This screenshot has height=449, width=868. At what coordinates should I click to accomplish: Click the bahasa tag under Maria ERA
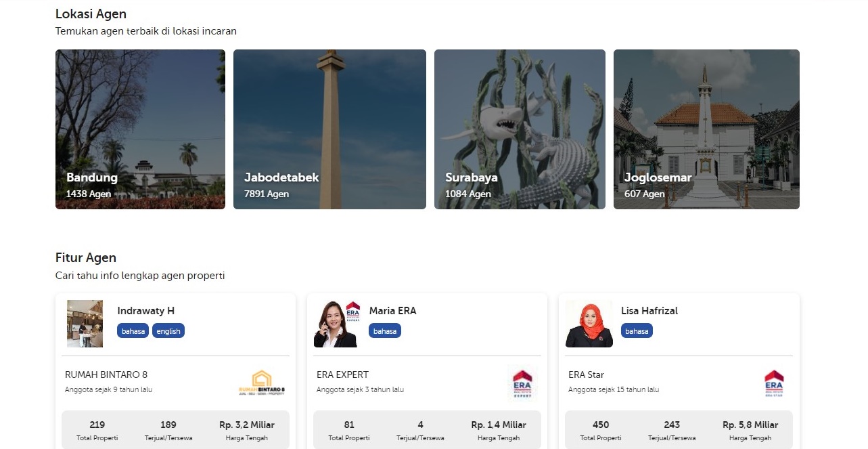(x=385, y=331)
